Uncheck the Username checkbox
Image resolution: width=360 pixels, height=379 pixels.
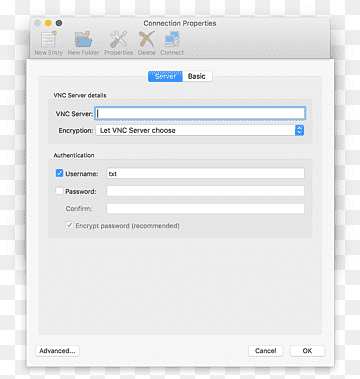click(x=59, y=173)
